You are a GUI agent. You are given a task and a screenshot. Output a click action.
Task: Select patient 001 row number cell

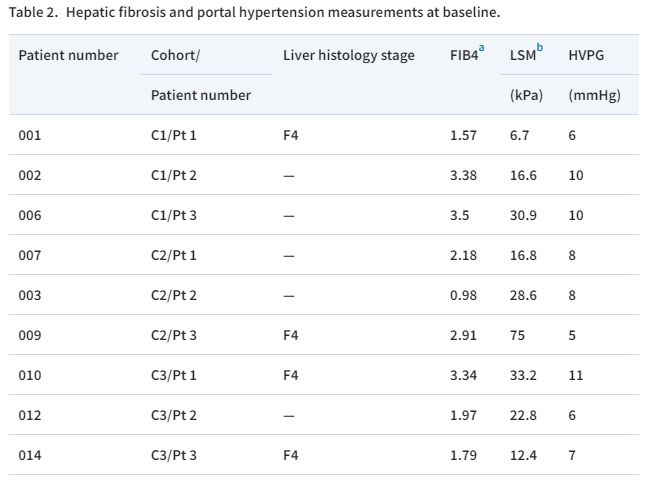pos(30,135)
